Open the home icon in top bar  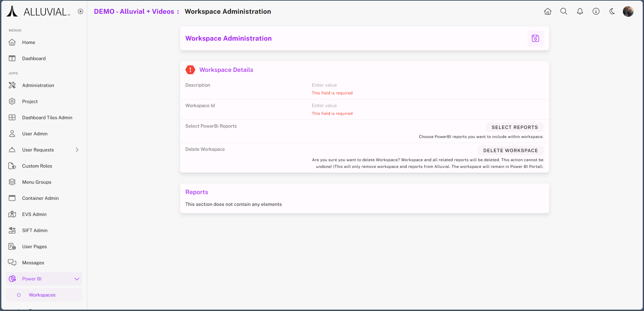(547, 11)
